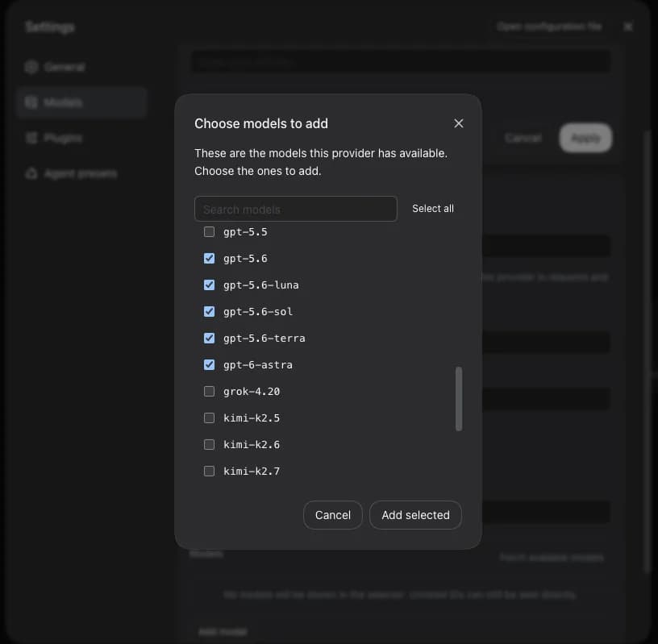The width and height of the screenshot is (658, 644).
Task: Click the Search models input field
Action: (295, 209)
